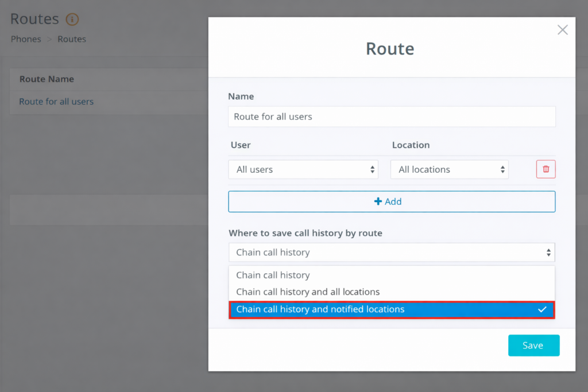Viewport: 588px width, 392px height.
Task: Pick 'Chain call history and notified locations'
Action: pyautogui.click(x=320, y=309)
